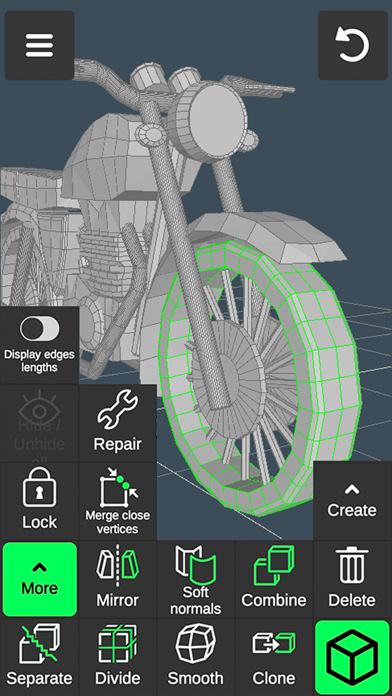Combine the selected objects
Screen dimensions: 392x696
pos(274,579)
